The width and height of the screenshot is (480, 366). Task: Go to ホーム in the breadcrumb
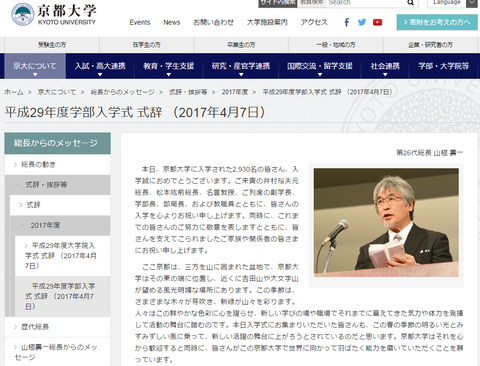14,92
